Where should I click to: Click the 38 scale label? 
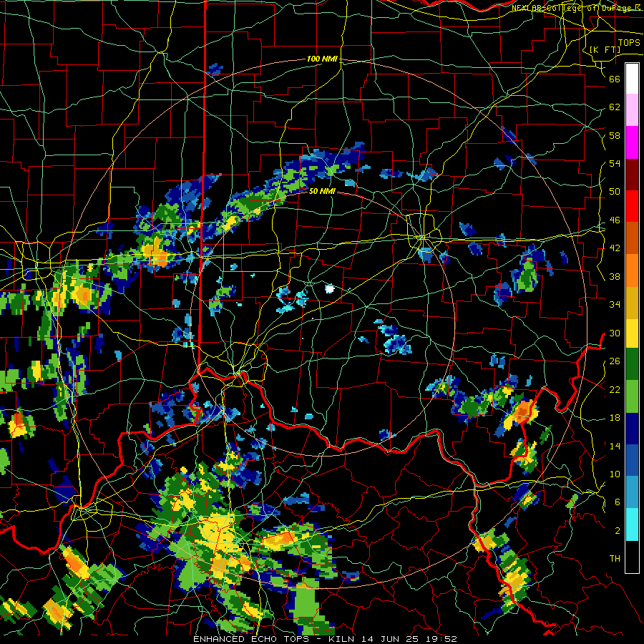615,276
